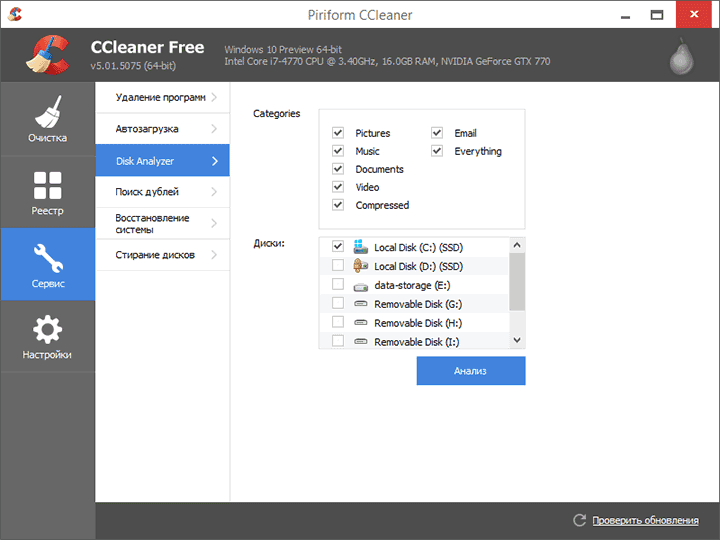Maximize the CCleaner window

click(x=657, y=15)
